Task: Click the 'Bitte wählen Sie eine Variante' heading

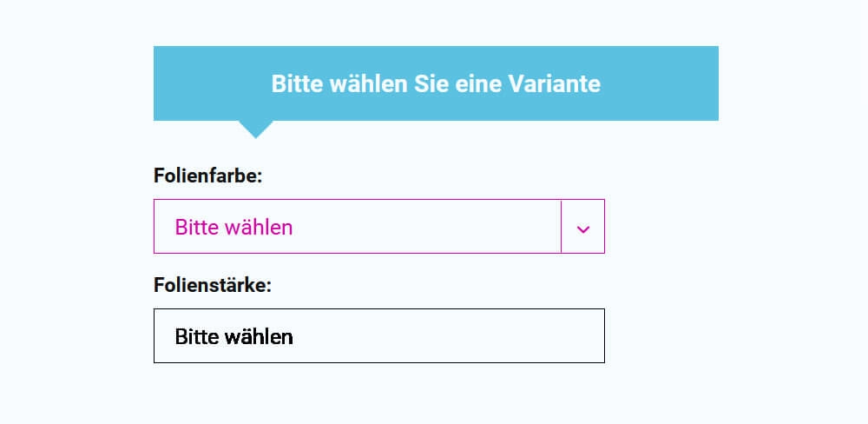Action: (436, 84)
